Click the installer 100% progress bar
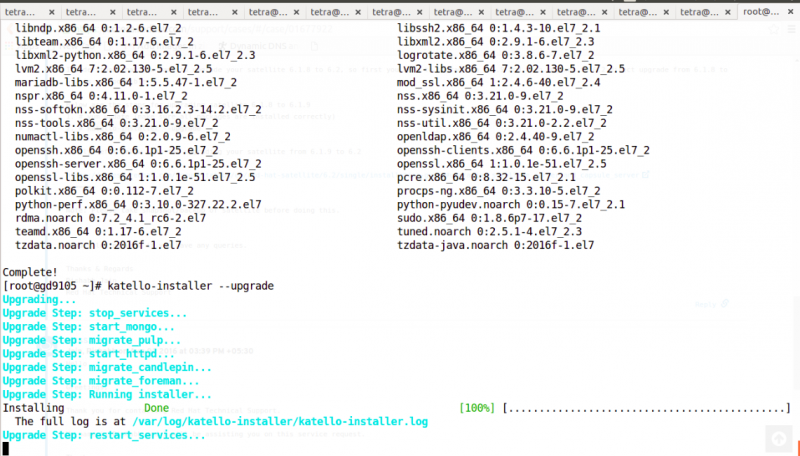This screenshot has height=456, width=800. pyautogui.click(x=646, y=408)
